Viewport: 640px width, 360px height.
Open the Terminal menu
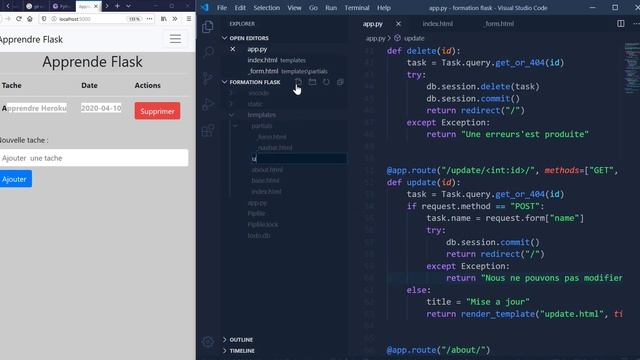[357, 8]
